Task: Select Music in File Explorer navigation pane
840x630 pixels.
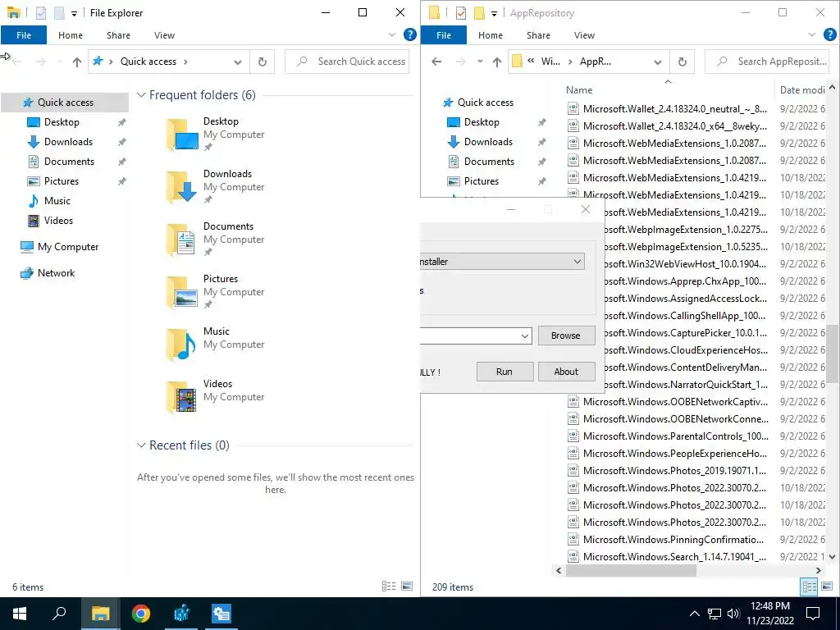Action: click(57, 201)
